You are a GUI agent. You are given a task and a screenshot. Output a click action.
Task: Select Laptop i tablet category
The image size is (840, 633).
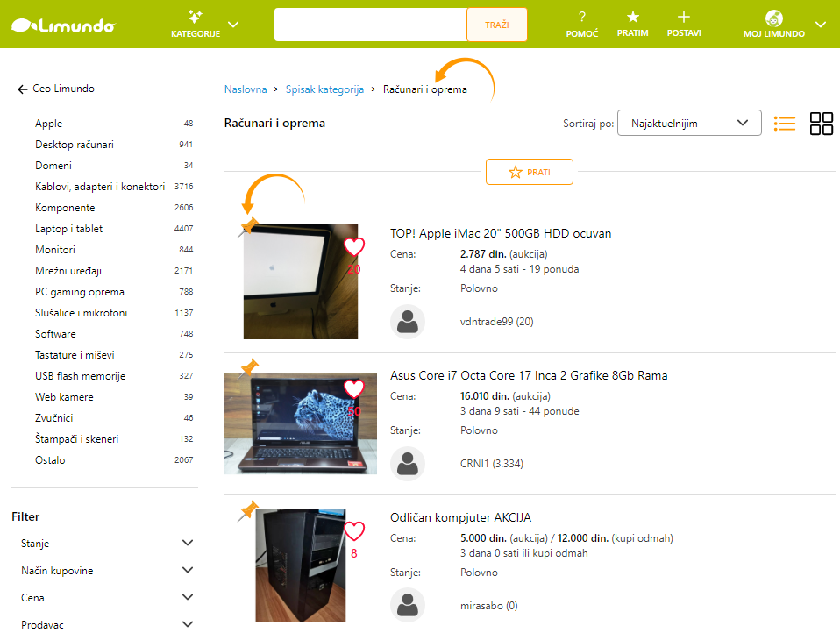68,229
